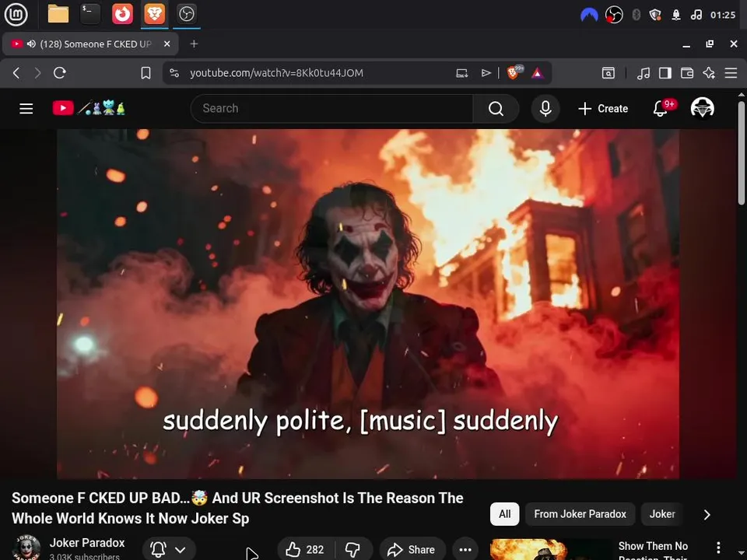
Task: Mute the tab via speaker icon
Action: click(x=31, y=44)
